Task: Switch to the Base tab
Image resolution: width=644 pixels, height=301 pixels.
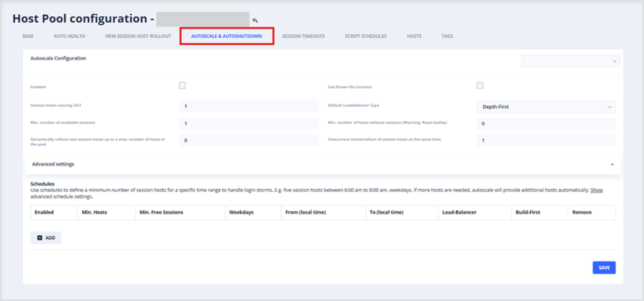Action: coord(28,36)
